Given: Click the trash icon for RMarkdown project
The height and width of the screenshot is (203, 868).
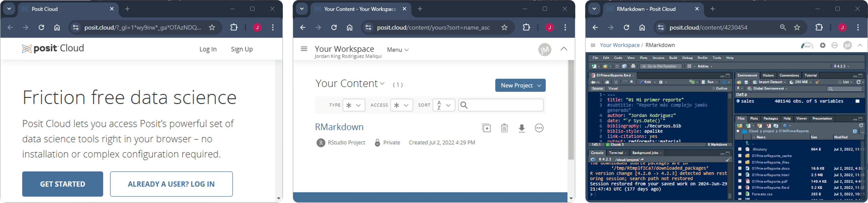Looking at the screenshot, I should coord(504,128).
